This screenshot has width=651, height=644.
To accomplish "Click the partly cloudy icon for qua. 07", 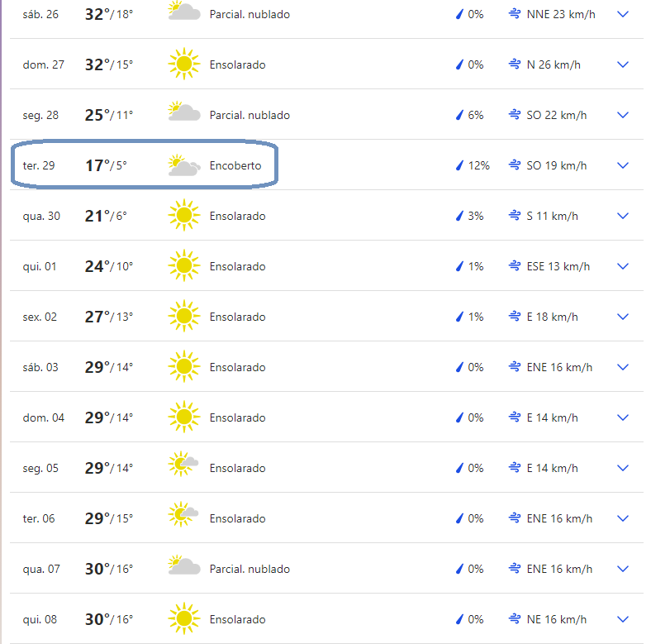I will 184,565.
